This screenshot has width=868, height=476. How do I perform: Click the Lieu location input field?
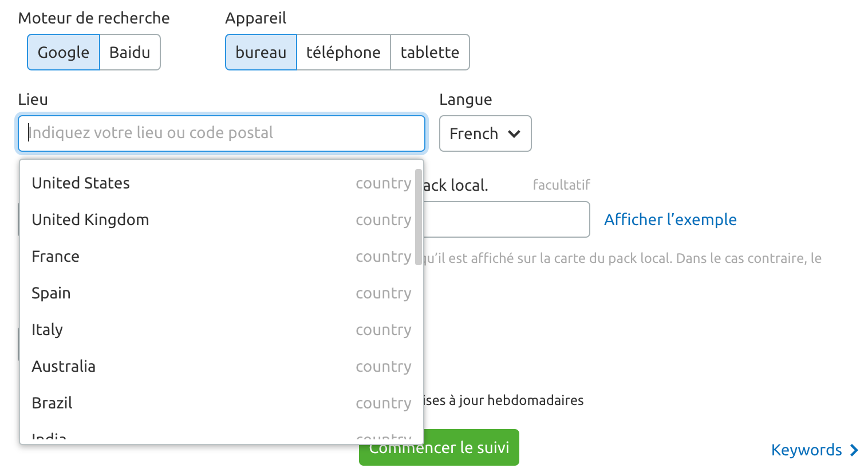(x=221, y=133)
